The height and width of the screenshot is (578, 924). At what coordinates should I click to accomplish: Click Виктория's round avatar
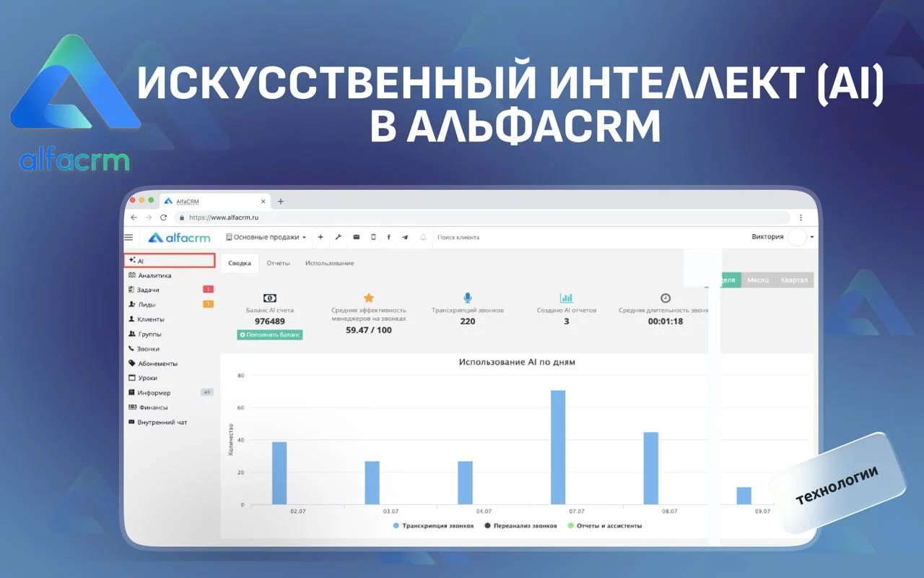797,237
